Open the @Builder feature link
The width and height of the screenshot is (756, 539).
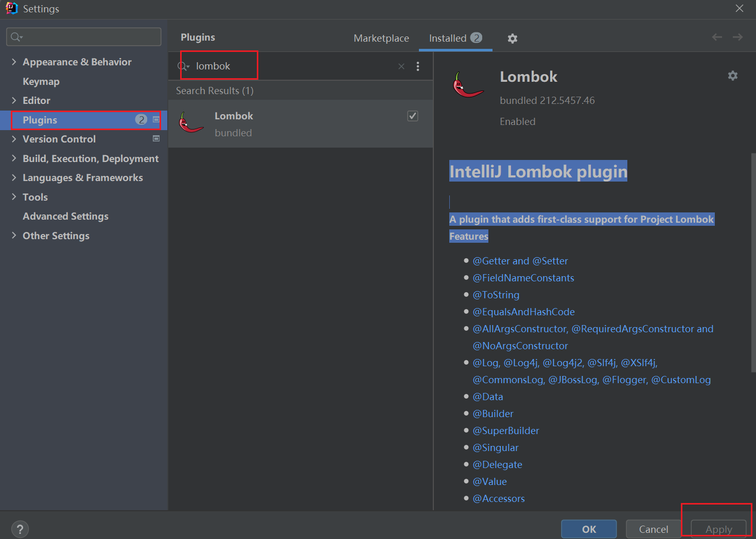click(x=493, y=414)
